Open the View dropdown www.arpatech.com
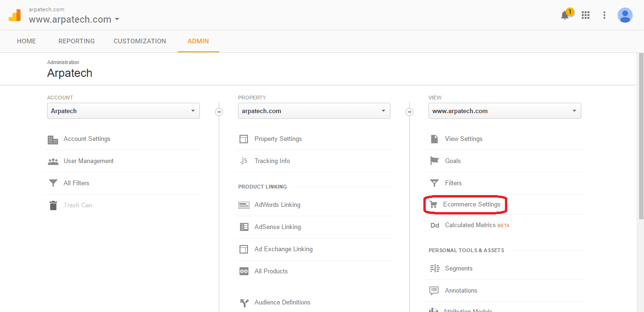The image size is (644, 312). tap(505, 111)
